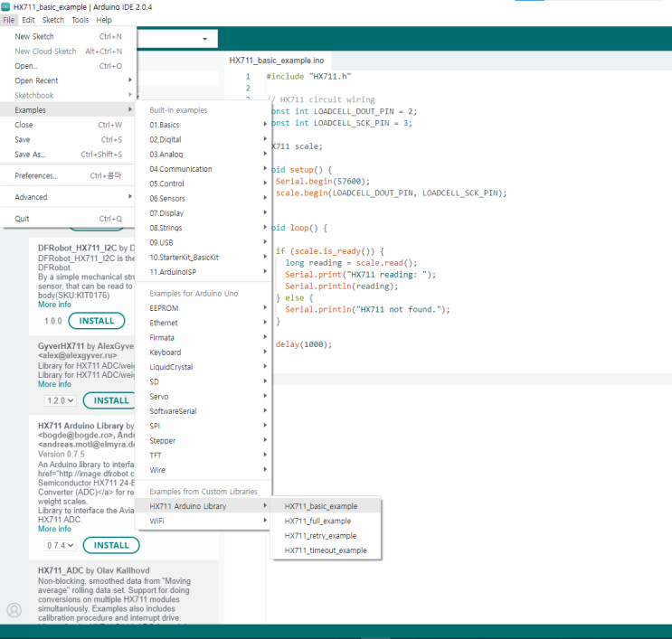
Task: Open the File menu
Action: click(8, 20)
